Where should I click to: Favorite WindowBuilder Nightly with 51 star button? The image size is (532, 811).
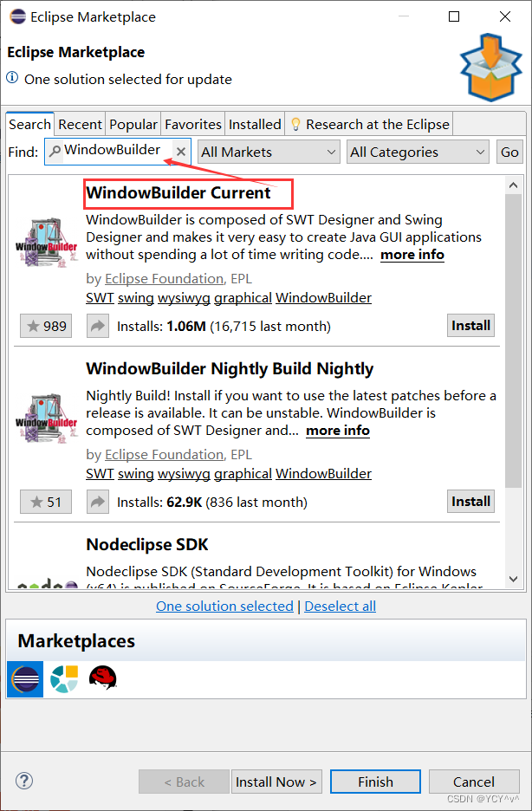[x=46, y=502]
